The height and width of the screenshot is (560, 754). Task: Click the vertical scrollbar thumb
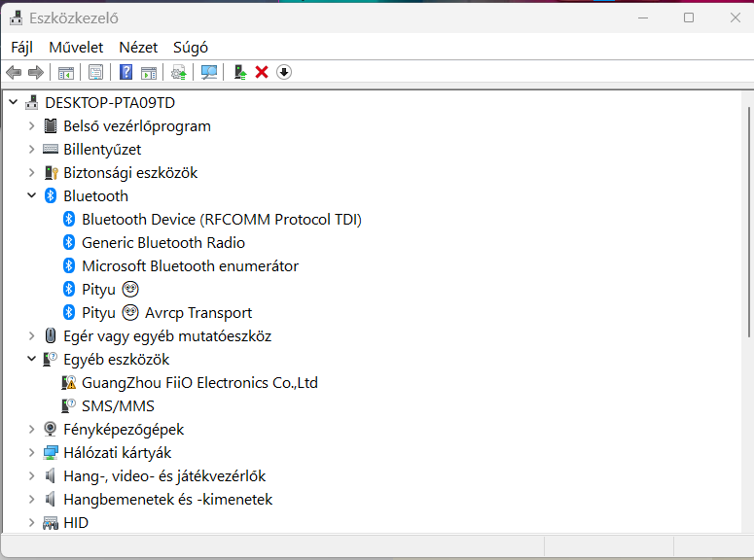click(749, 222)
